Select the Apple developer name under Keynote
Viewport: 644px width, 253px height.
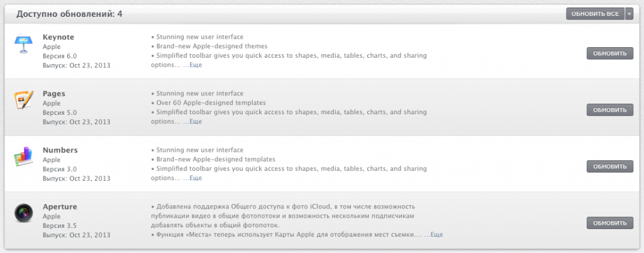52,46
